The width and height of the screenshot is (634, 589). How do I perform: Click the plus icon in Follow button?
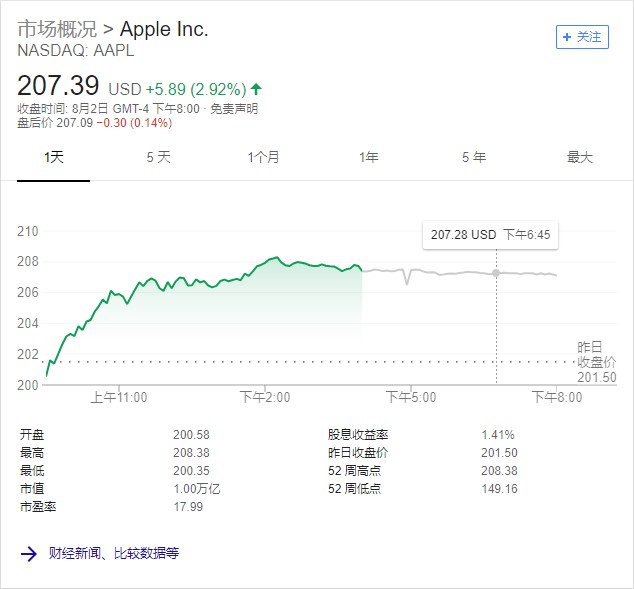(x=567, y=37)
